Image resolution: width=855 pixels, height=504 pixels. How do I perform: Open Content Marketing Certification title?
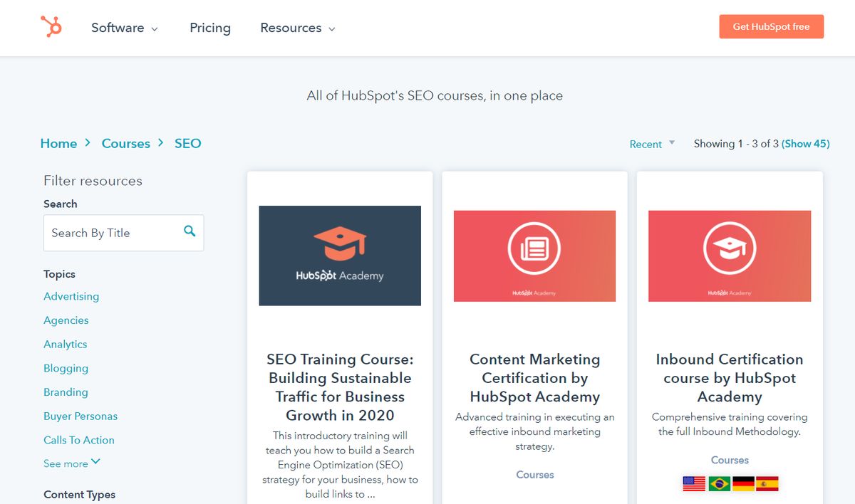click(535, 378)
